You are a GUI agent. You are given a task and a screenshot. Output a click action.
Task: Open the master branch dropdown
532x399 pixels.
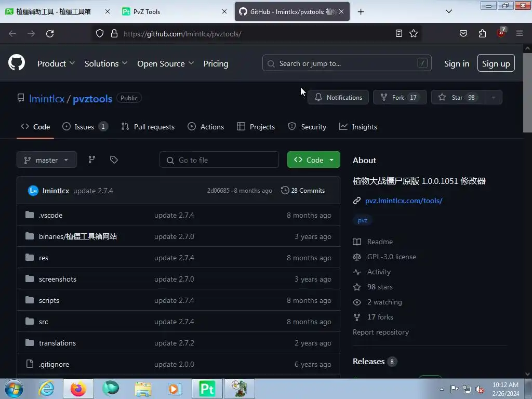pos(46,160)
